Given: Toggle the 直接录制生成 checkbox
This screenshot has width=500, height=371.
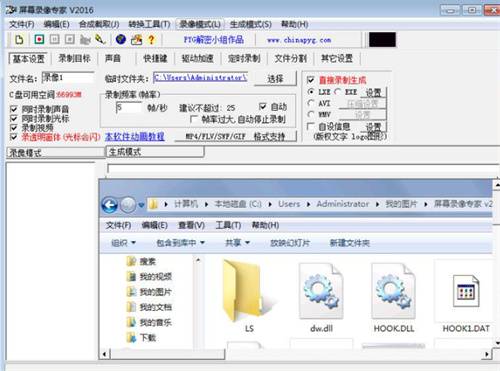Looking at the screenshot, I should coord(311,80).
